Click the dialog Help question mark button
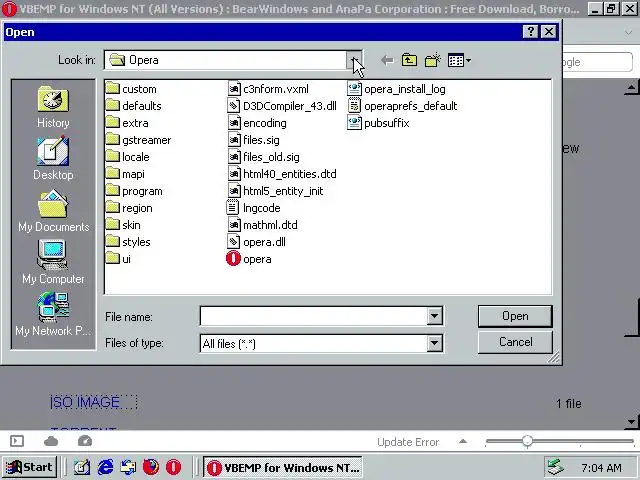Screen dimensions: 640x480 530,32
